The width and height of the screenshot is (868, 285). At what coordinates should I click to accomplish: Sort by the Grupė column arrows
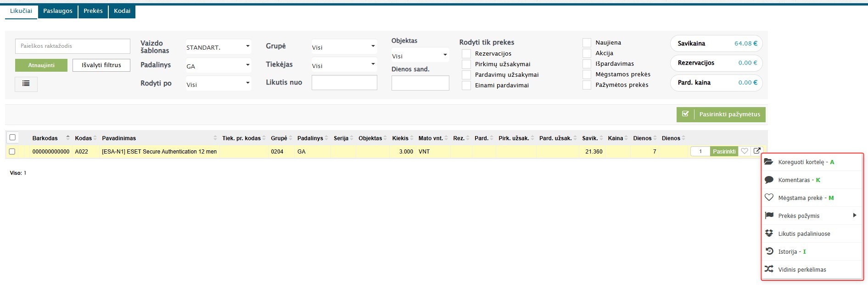point(291,138)
